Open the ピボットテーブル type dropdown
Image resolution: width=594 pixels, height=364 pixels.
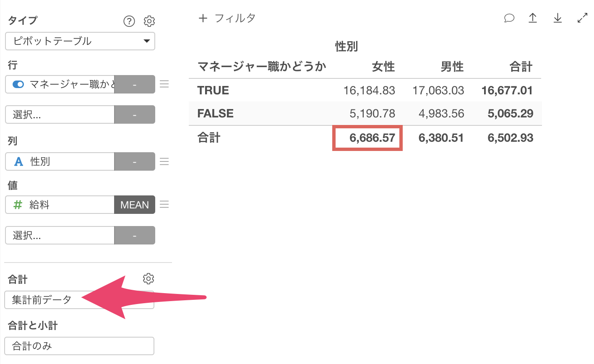point(80,41)
